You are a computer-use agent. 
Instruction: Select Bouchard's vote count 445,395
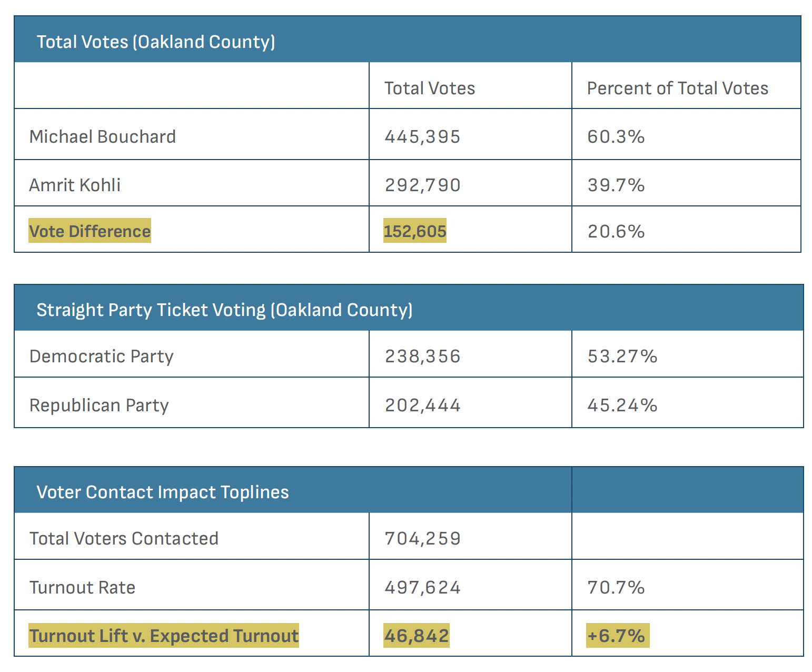tap(422, 137)
